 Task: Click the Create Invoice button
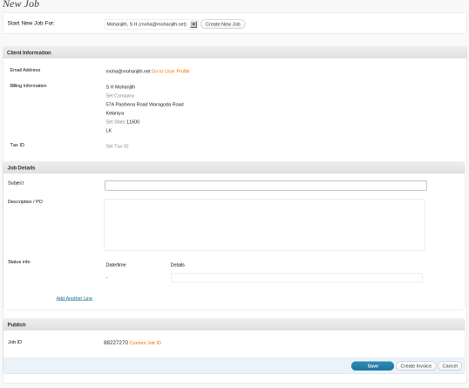(x=416, y=366)
